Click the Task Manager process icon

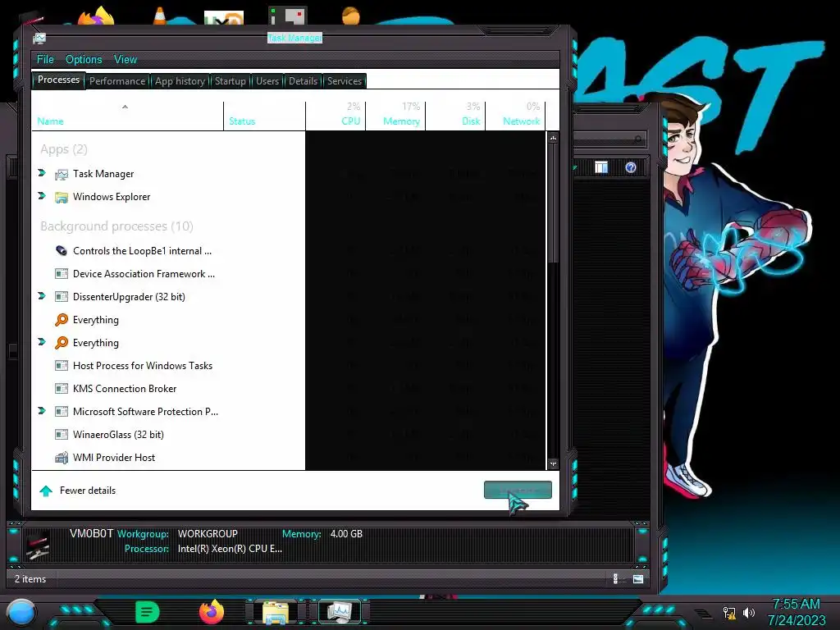[62, 174]
